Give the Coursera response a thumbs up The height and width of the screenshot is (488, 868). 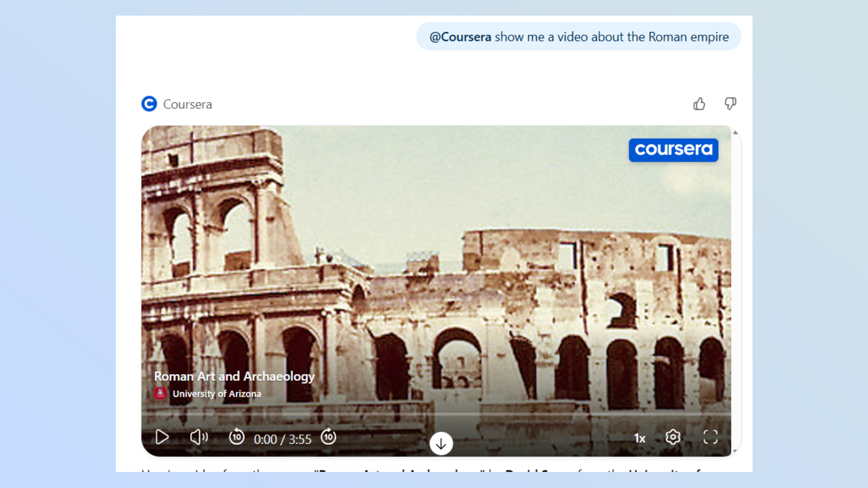(x=699, y=103)
